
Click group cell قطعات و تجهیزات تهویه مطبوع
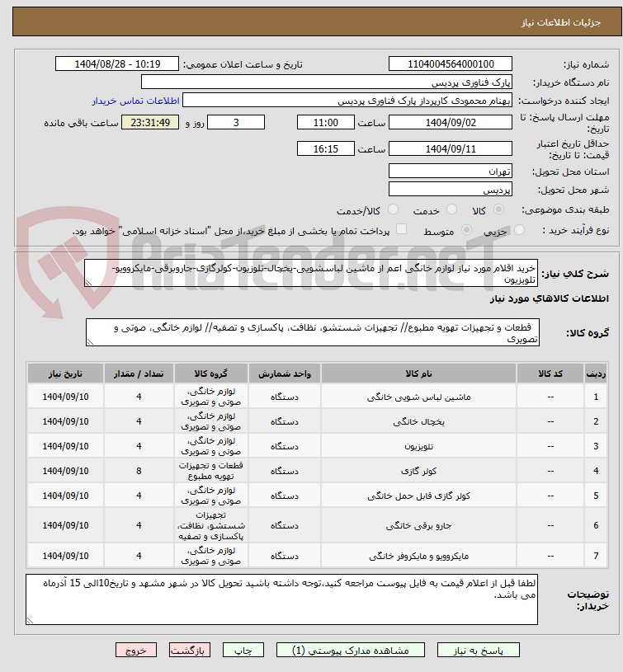(210, 471)
